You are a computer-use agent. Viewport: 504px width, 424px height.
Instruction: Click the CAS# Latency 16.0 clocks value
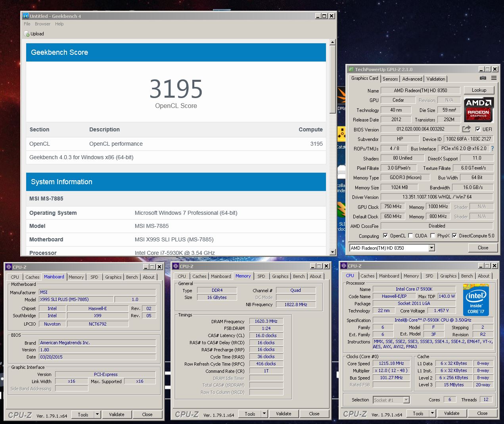[266, 335]
